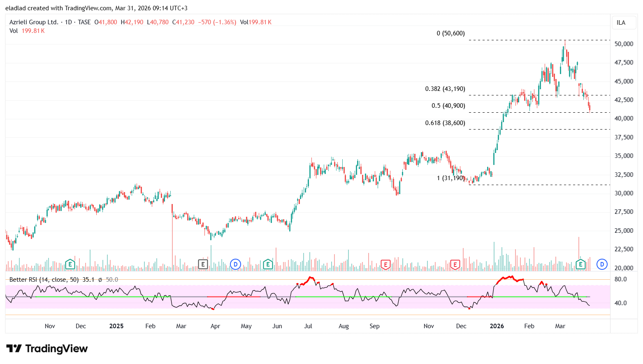Click 37,500 on the price axis
The image size is (643, 364).
tap(624, 137)
